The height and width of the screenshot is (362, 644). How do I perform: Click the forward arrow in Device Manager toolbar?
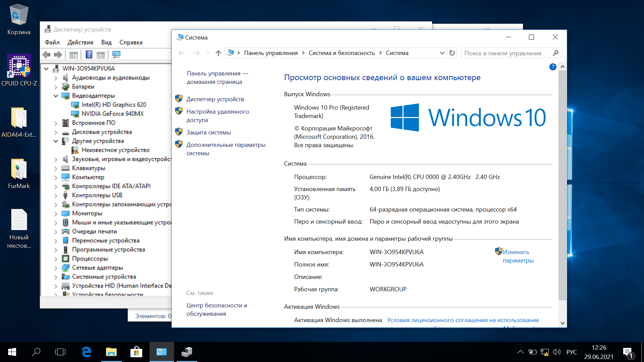click(x=58, y=55)
